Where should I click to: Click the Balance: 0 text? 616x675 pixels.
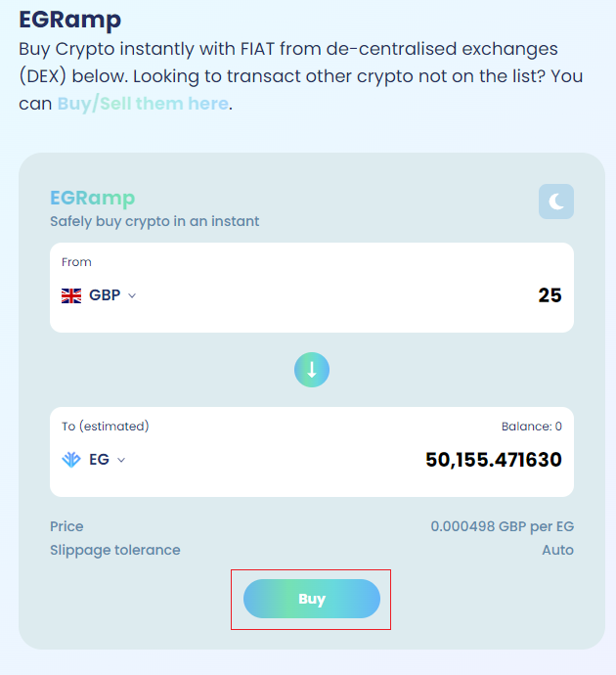pos(532,427)
